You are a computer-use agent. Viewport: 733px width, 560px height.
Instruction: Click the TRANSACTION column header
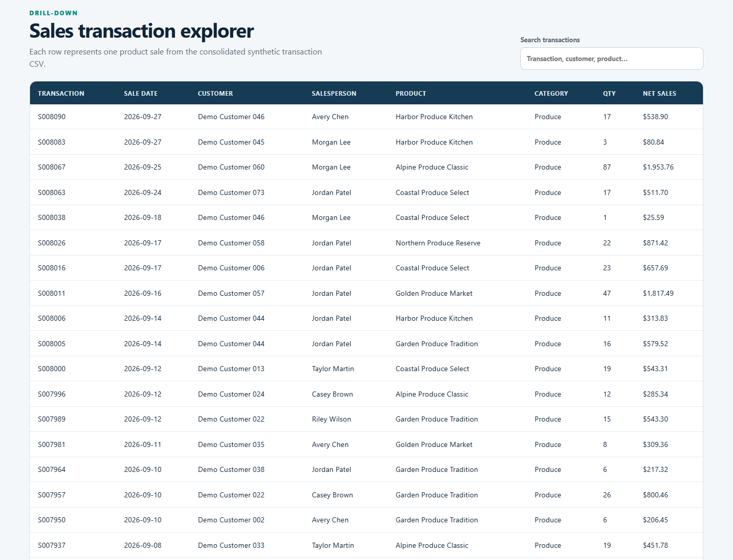(61, 94)
